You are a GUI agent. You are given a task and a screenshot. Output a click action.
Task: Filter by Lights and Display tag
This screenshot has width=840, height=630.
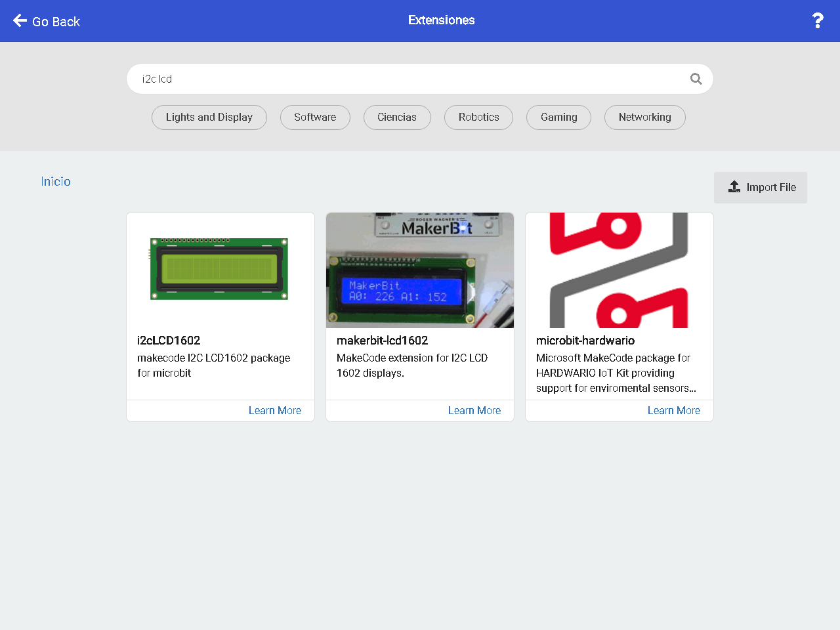tap(209, 117)
